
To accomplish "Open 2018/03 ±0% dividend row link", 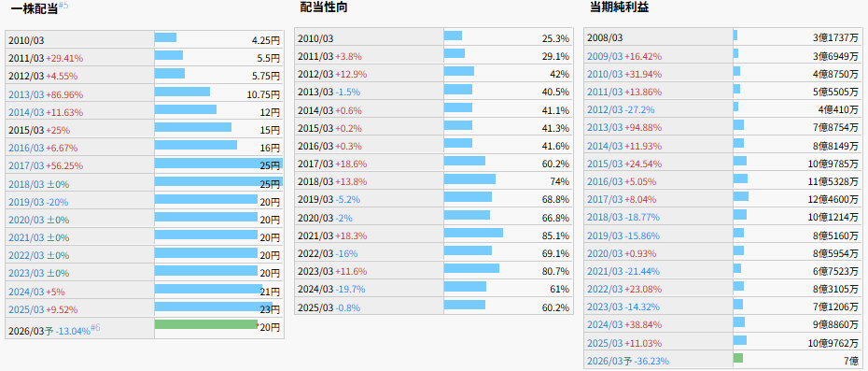I will click(x=26, y=184).
